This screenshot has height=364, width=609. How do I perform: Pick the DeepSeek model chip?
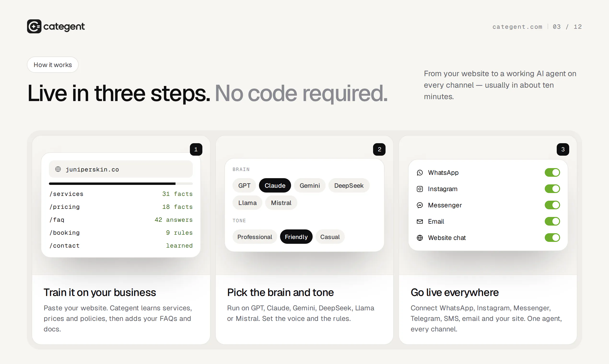click(x=349, y=185)
